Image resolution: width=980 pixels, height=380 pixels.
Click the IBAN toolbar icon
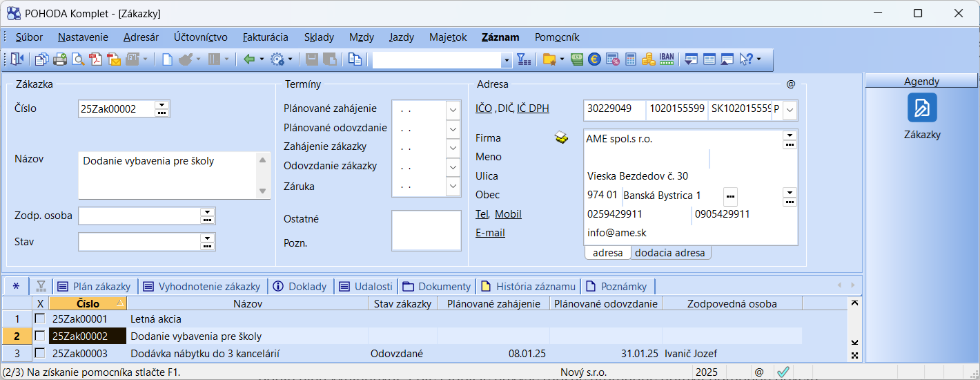[667, 59]
